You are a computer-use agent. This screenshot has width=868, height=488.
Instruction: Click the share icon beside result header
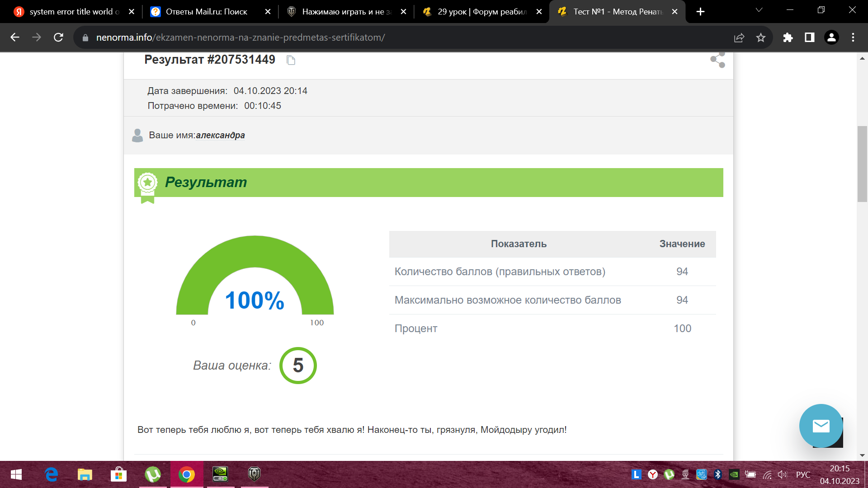coord(717,60)
